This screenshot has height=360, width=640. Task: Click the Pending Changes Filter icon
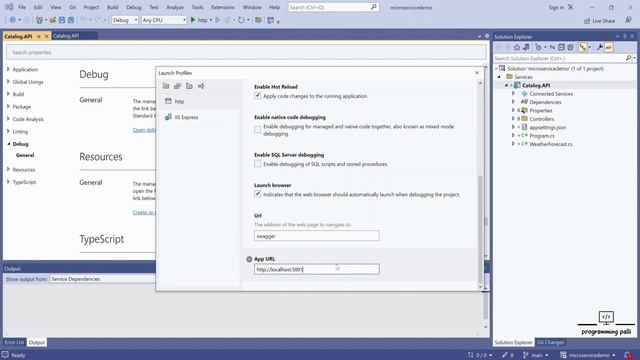point(538,47)
